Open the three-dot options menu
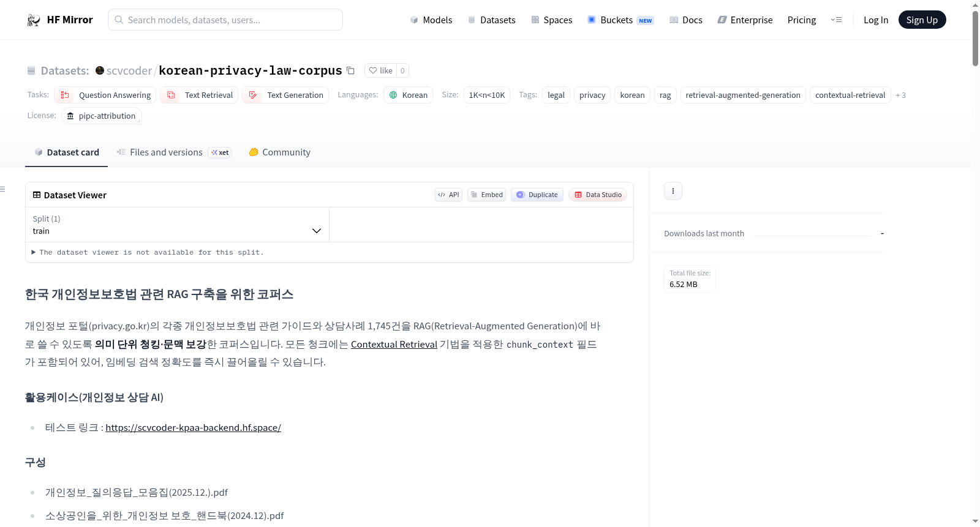Screen dimensions: 980x527 673,191
